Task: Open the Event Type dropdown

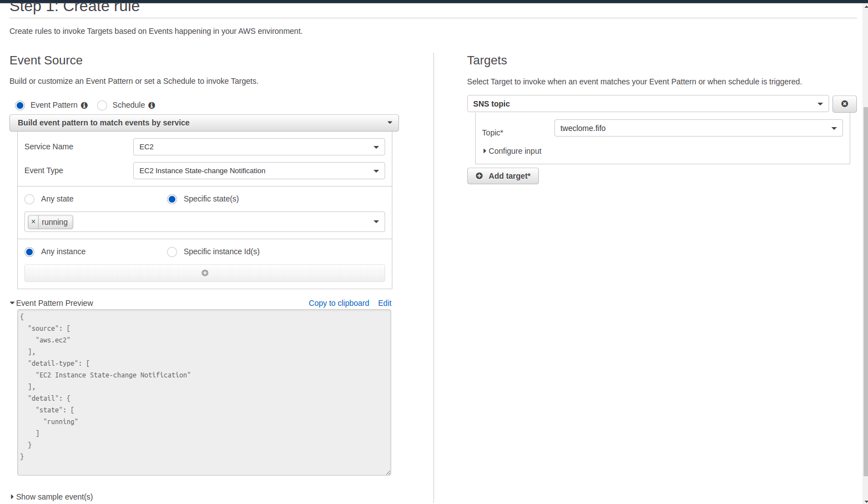Action: [x=376, y=170]
